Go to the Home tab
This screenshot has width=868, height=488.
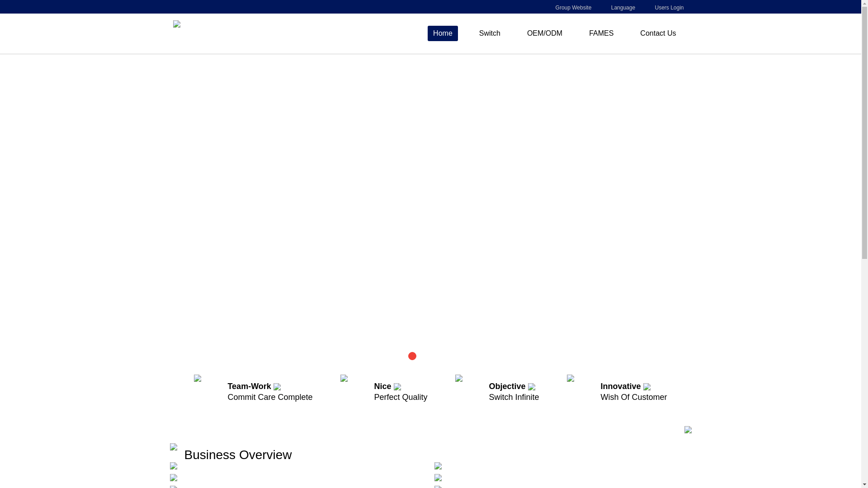pyautogui.click(x=443, y=33)
